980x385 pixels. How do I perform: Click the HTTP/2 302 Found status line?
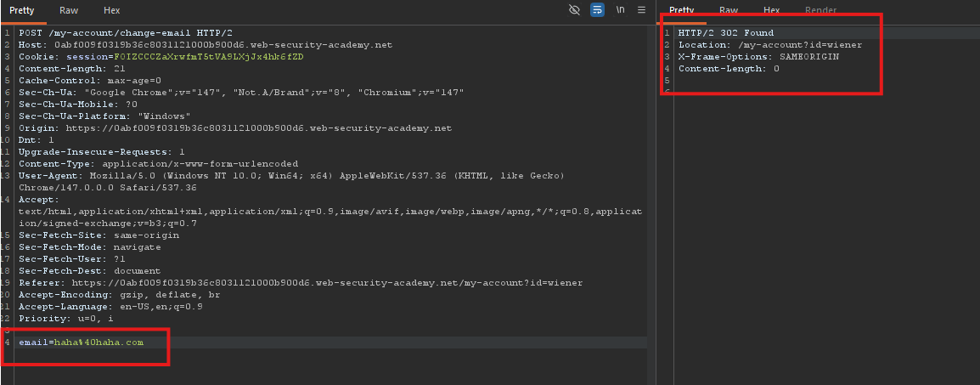click(x=726, y=33)
